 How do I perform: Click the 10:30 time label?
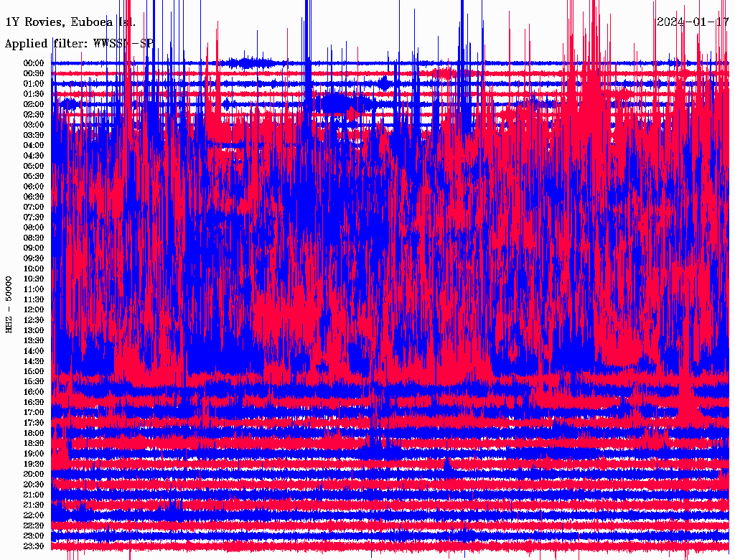click(34, 279)
